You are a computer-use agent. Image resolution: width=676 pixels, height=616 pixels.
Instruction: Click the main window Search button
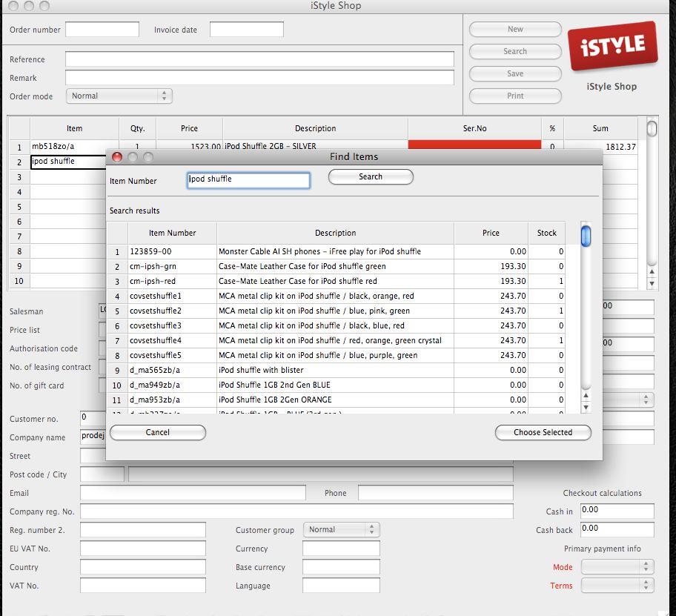[x=515, y=52]
